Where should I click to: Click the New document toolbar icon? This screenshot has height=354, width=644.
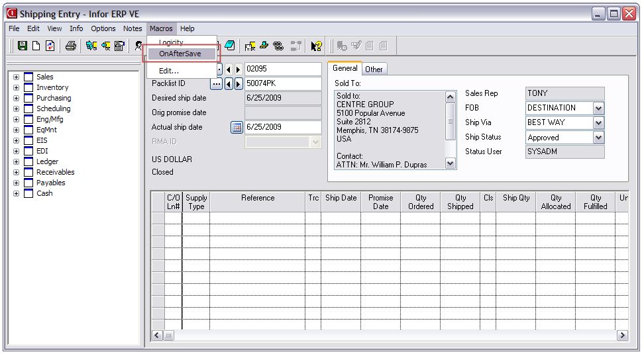tap(36, 46)
